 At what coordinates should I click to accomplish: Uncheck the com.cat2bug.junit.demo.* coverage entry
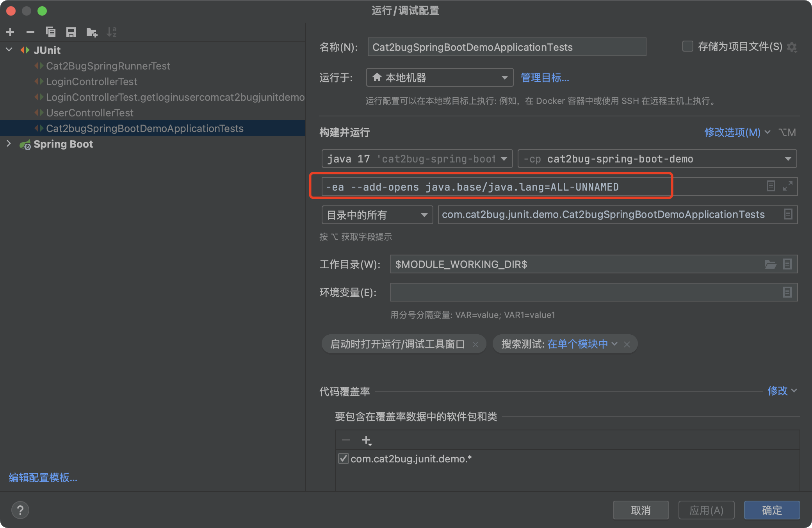pos(344,458)
